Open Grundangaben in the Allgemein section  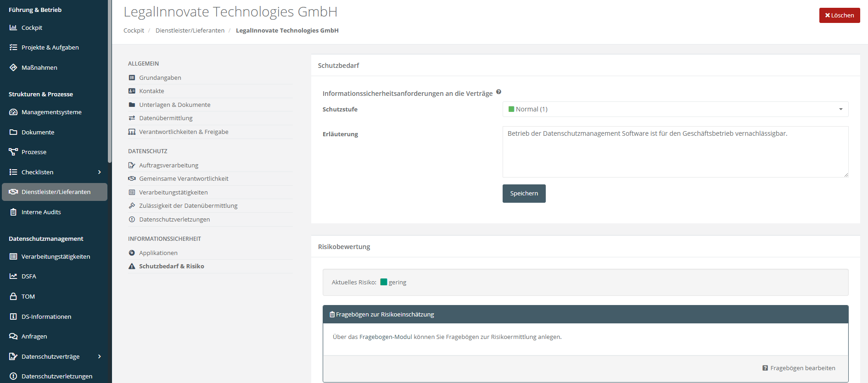click(x=160, y=78)
